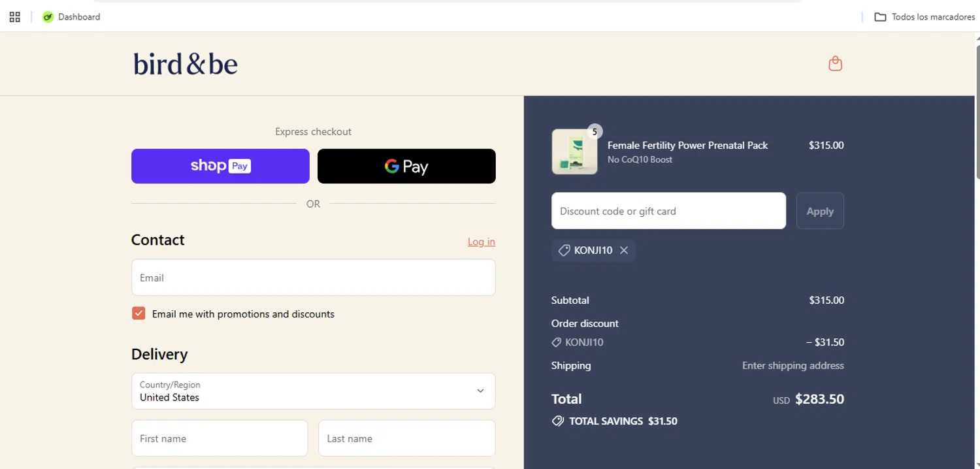This screenshot has height=469, width=980.
Task: Click the product thumbnail image
Action: click(x=574, y=152)
